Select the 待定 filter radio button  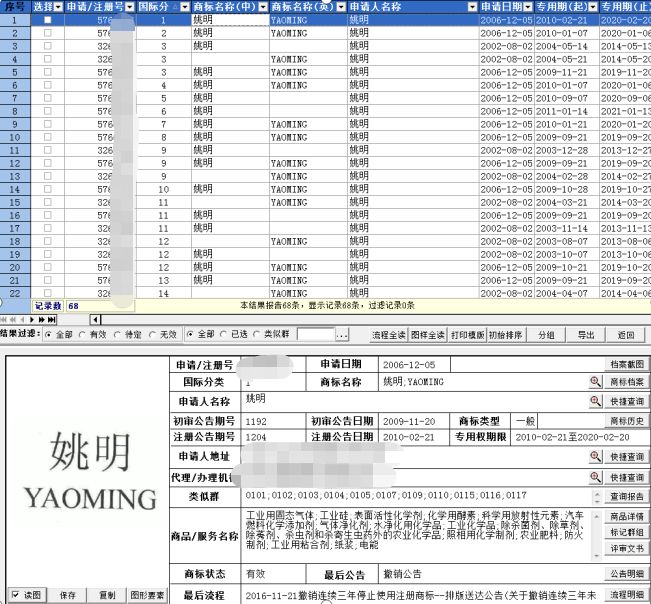pyautogui.click(x=117, y=334)
